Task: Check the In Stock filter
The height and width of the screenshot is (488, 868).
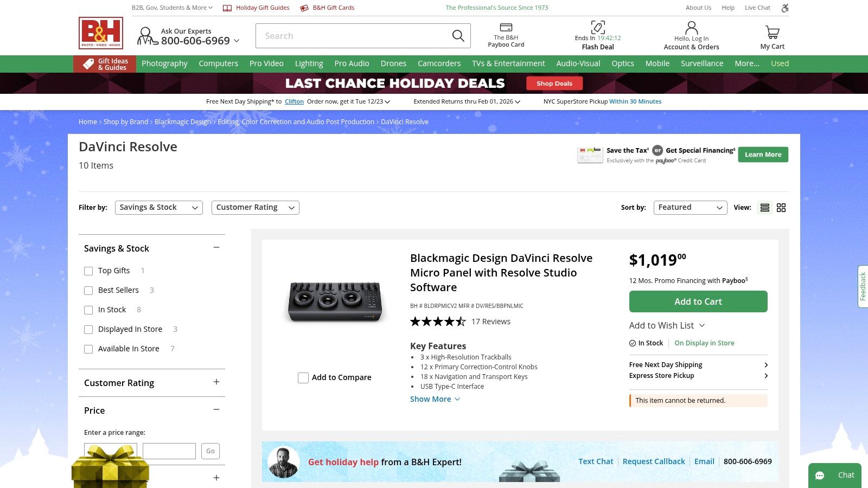Action: tap(88, 310)
